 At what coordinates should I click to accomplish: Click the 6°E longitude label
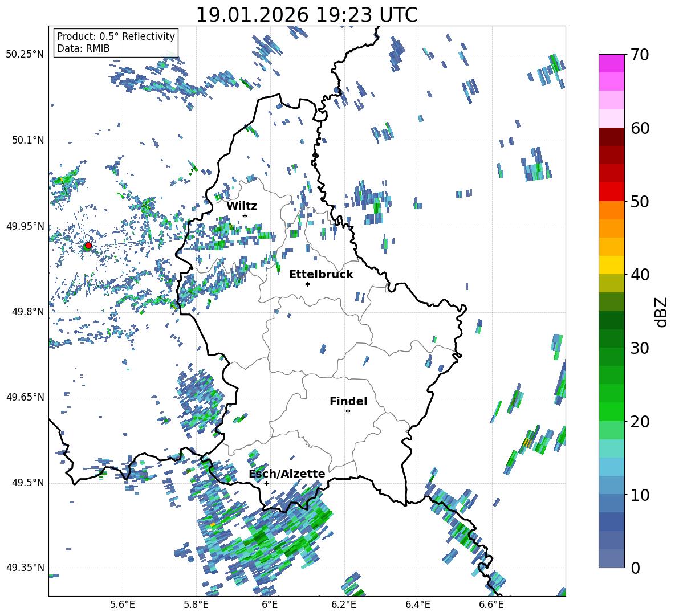270,605
